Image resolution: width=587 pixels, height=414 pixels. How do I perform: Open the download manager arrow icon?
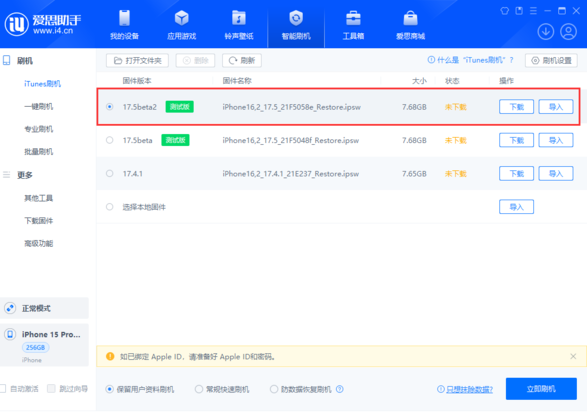click(x=546, y=31)
